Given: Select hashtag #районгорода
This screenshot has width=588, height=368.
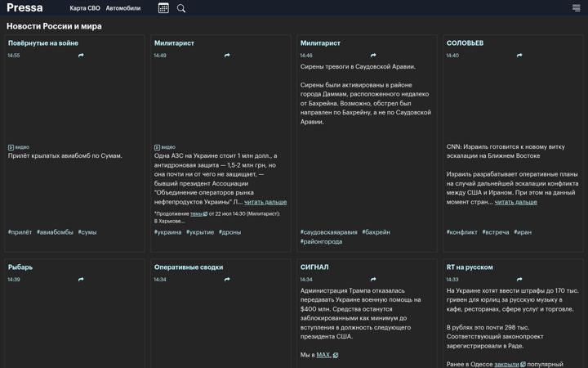Looking at the screenshot, I should coord(322,242).
